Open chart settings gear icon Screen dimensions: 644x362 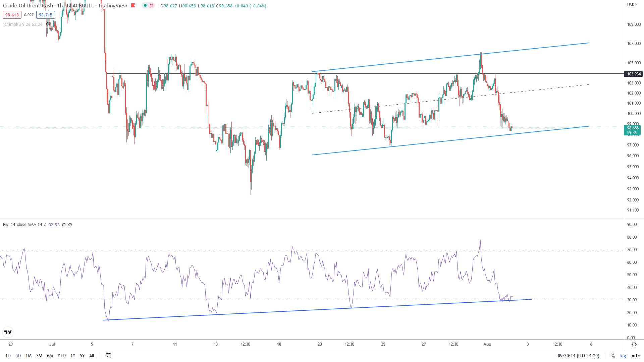[x=634, y=344]
